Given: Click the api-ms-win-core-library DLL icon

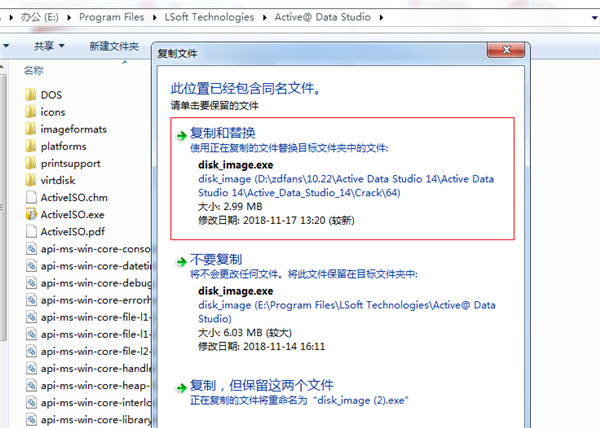Looking at the screenshot, I should 31,420.
